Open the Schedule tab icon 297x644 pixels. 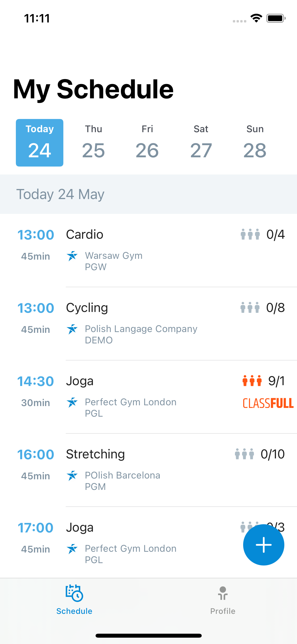[74, 593]
